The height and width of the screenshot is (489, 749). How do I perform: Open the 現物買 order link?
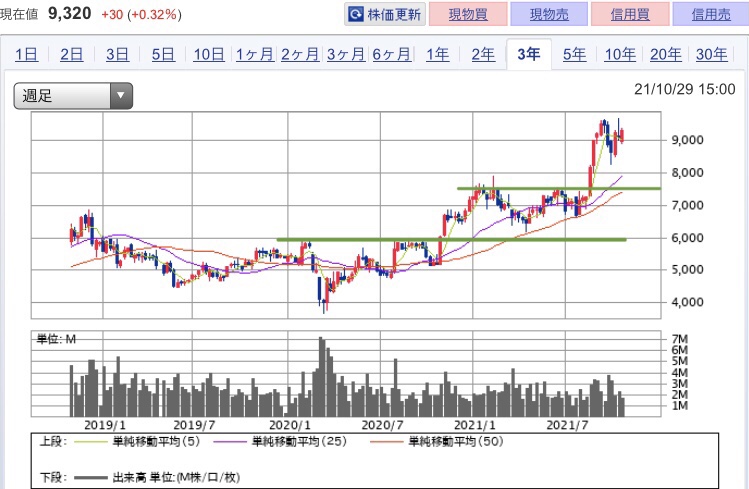pyautogui.click(x=468, y=14)
